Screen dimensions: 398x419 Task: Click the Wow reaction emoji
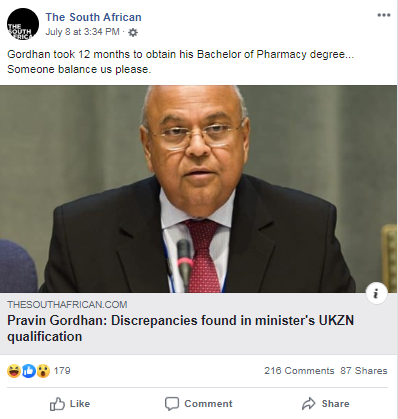click(43, 371)
